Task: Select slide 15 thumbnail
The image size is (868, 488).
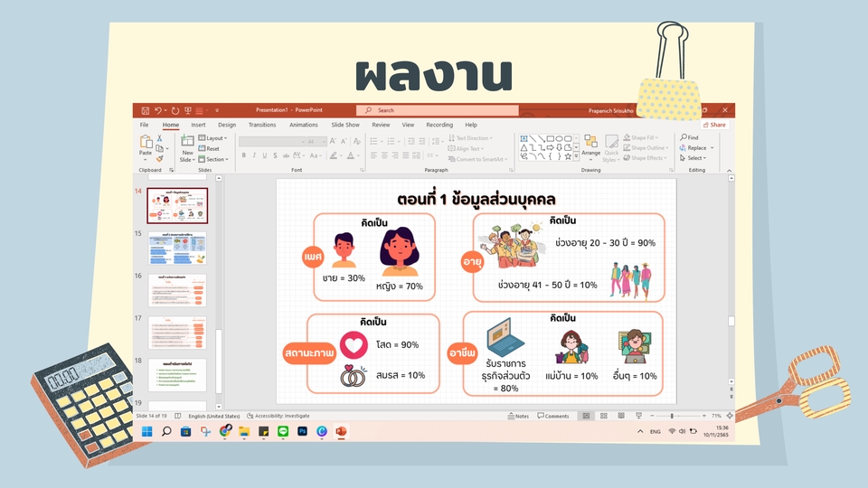Action: coord(177,249)
